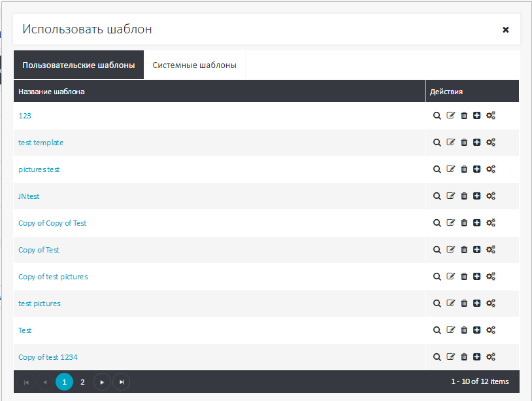The height and width of the screenshot is (401, 532).
Task: Open the 'Copy of Copy of Test' link
Action: click(52, 223)
